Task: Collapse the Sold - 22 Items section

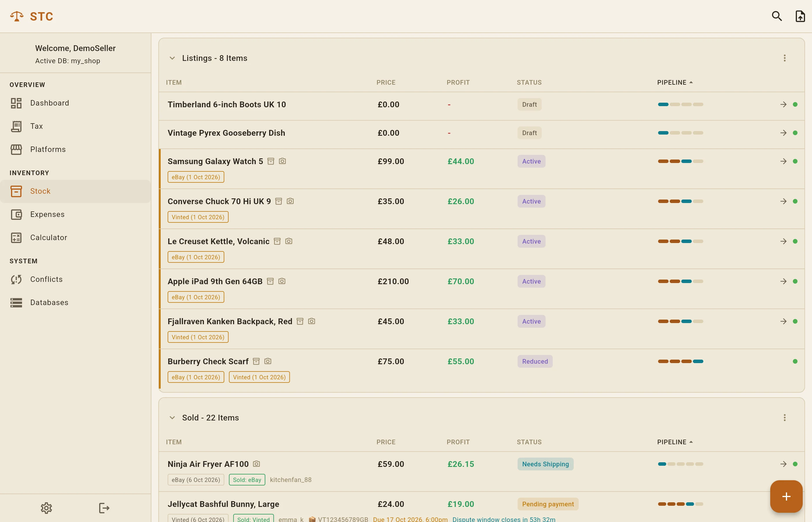Action: point(172,418)
